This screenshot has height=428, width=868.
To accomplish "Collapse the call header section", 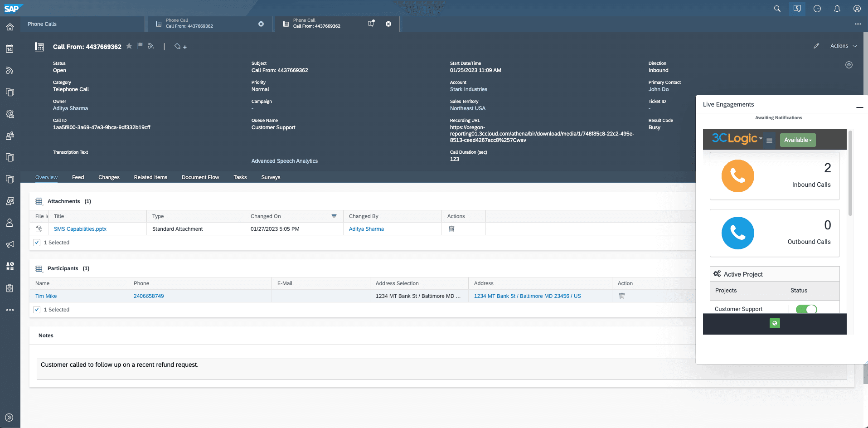I will 849,65.
